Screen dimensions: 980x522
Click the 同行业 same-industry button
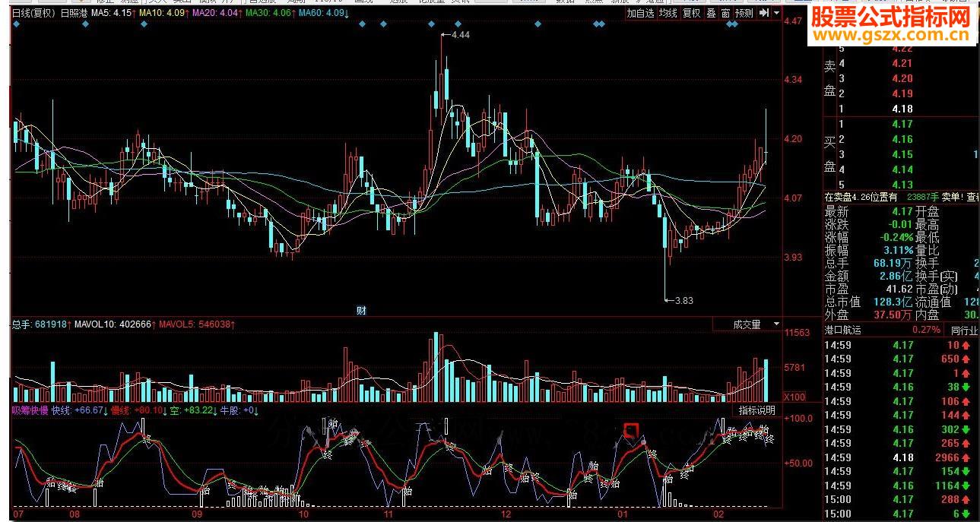pos(965,330)
